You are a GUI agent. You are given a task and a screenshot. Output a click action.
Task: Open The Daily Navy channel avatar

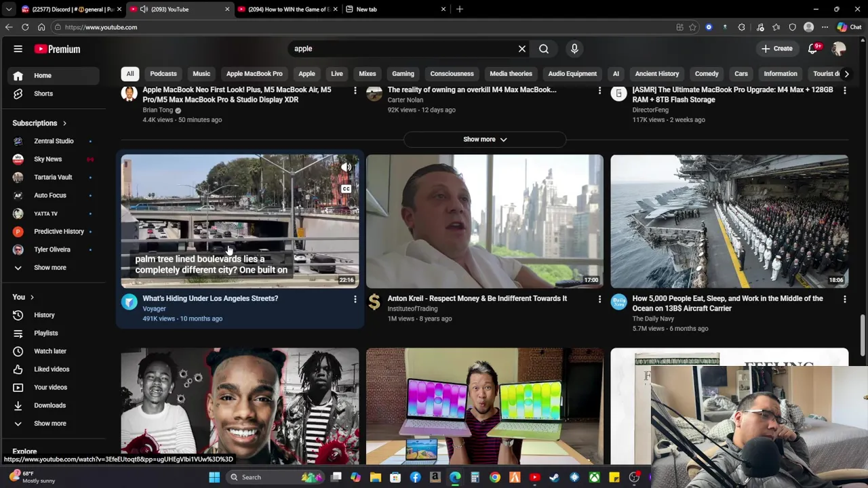618,302
